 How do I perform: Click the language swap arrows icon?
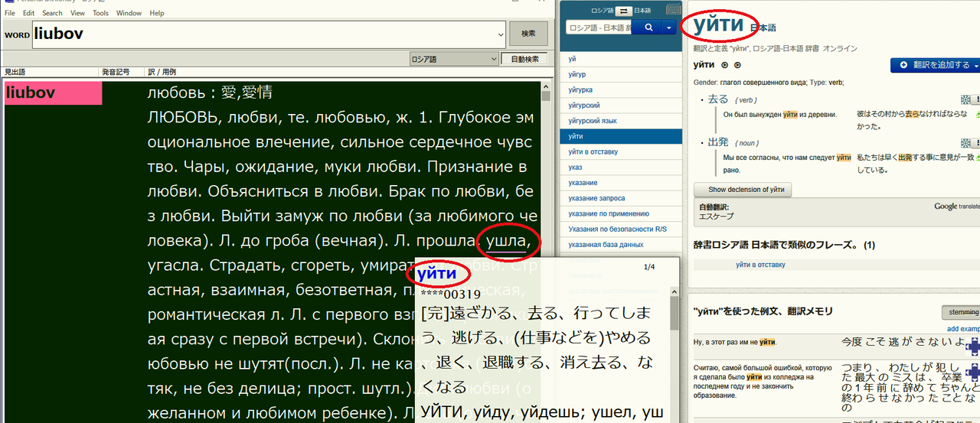[622, 11]
